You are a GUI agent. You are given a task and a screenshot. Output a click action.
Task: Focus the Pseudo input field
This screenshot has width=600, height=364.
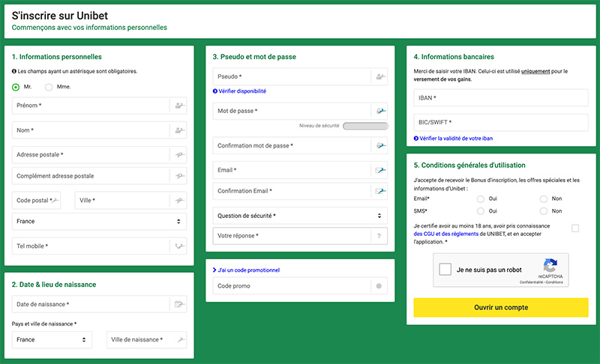300,76
